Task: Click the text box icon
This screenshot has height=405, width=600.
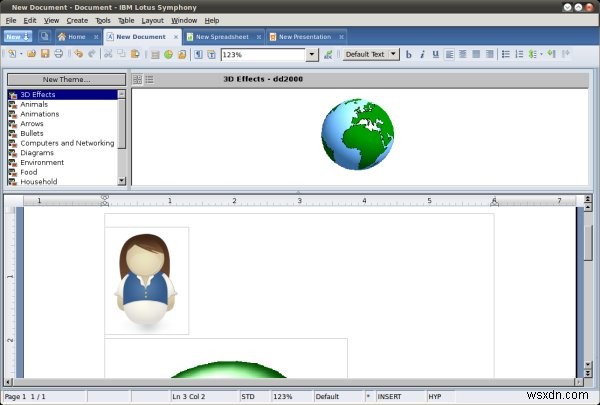Action: [x=211, y=54]
